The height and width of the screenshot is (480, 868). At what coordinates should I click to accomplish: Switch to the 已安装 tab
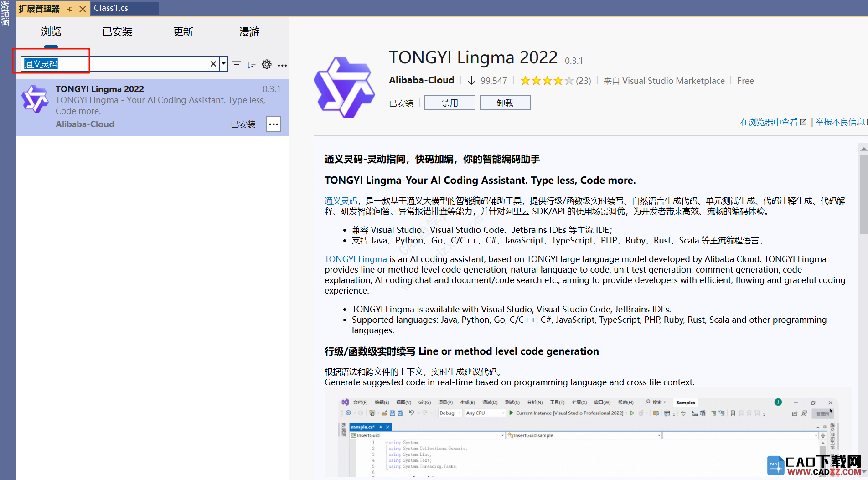117,31
